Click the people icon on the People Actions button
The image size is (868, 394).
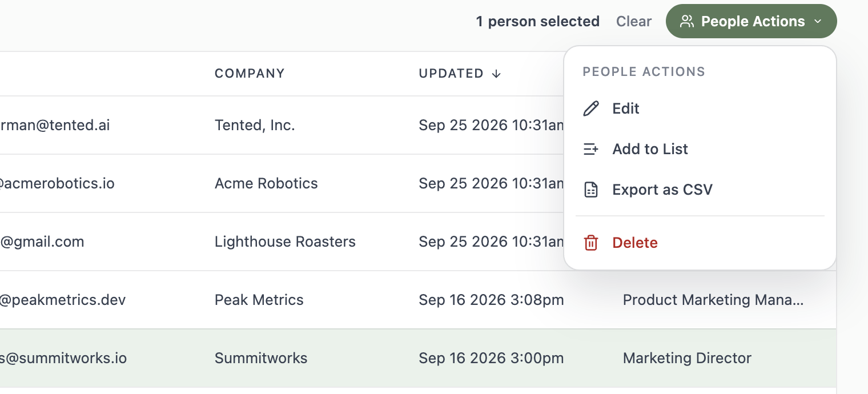pyautogui.click(x=687, y=21)
